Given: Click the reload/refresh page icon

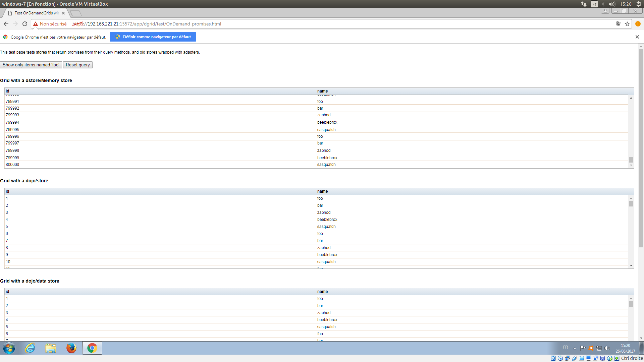Looking at the screenshot, I should pos(25,23).
